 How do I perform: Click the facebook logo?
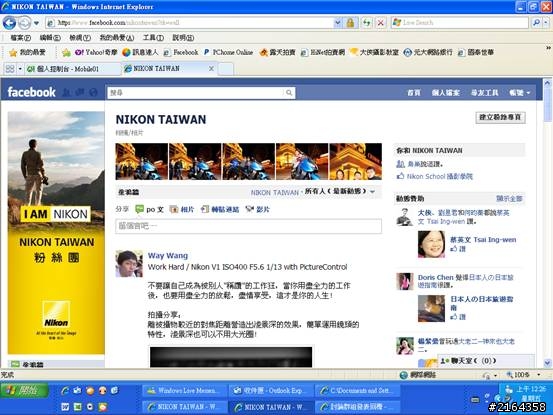point(31,92)
